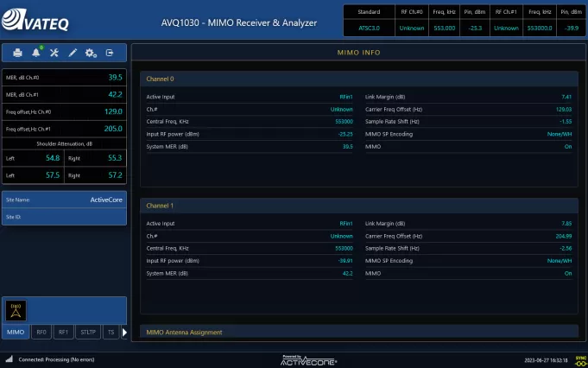588x368 pixels.
Task: Switch to the RF0 tab
Action: click(41, 332)
